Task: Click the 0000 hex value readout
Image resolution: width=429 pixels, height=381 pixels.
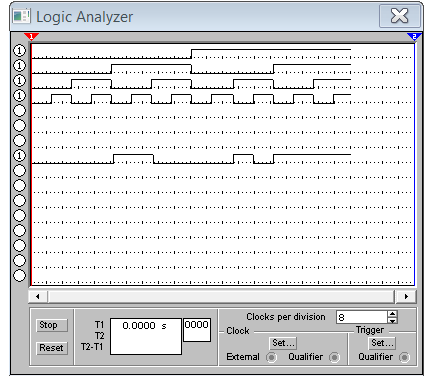Action: (x=197, y=330)
